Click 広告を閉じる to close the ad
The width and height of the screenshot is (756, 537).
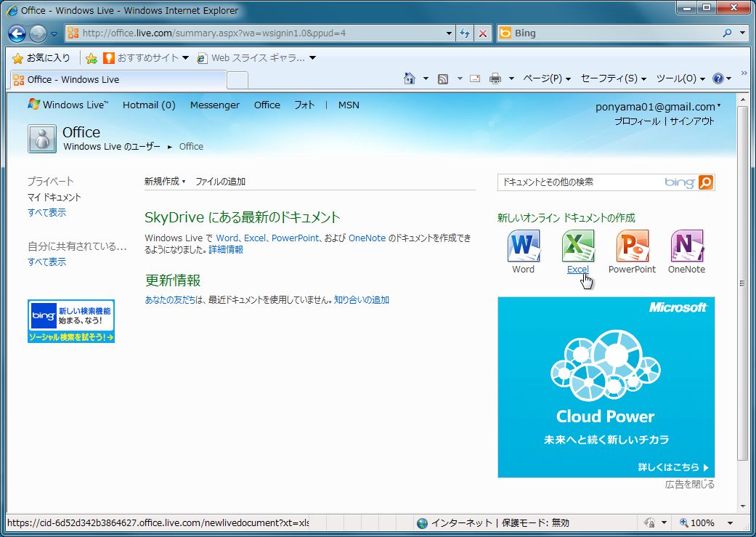tap(689, 485)
